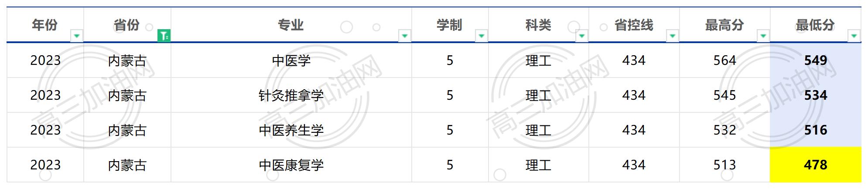The height and width of the screenshot is (189, 868).
Task: Click the active green filter icon on 省份
Action: [164, 36]
